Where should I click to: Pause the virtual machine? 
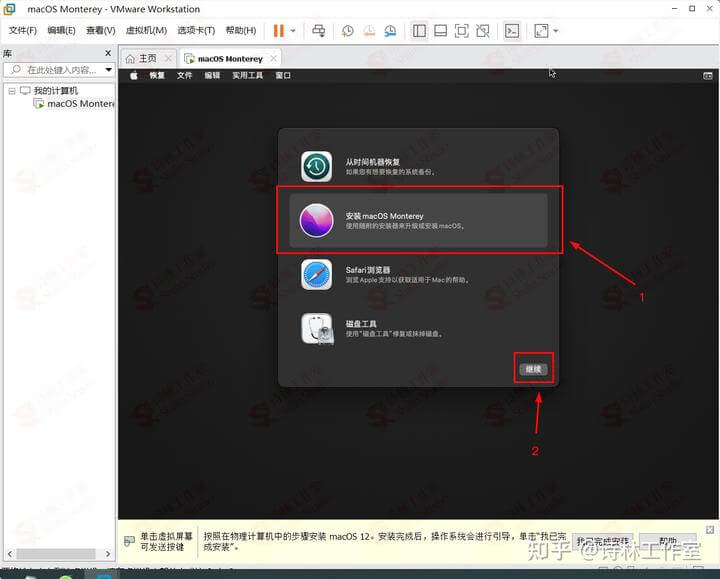(278, 31)
